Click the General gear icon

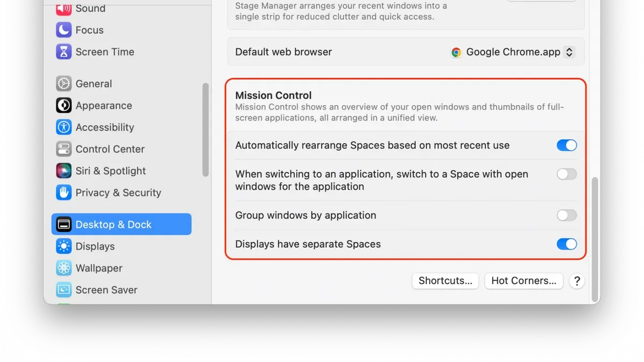click(64, 84)
